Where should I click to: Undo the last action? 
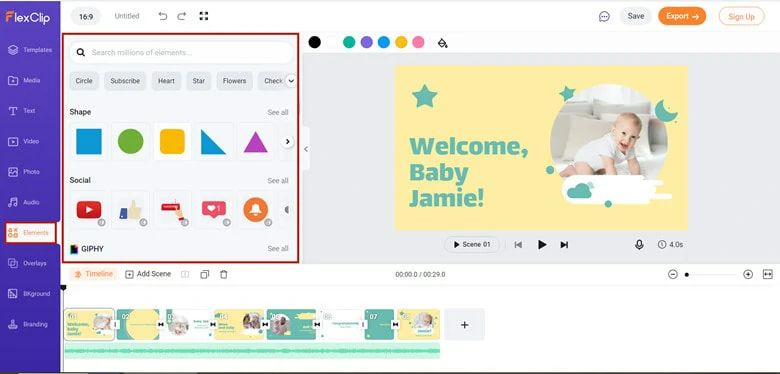pyautogui.click(x=163, y=16)
